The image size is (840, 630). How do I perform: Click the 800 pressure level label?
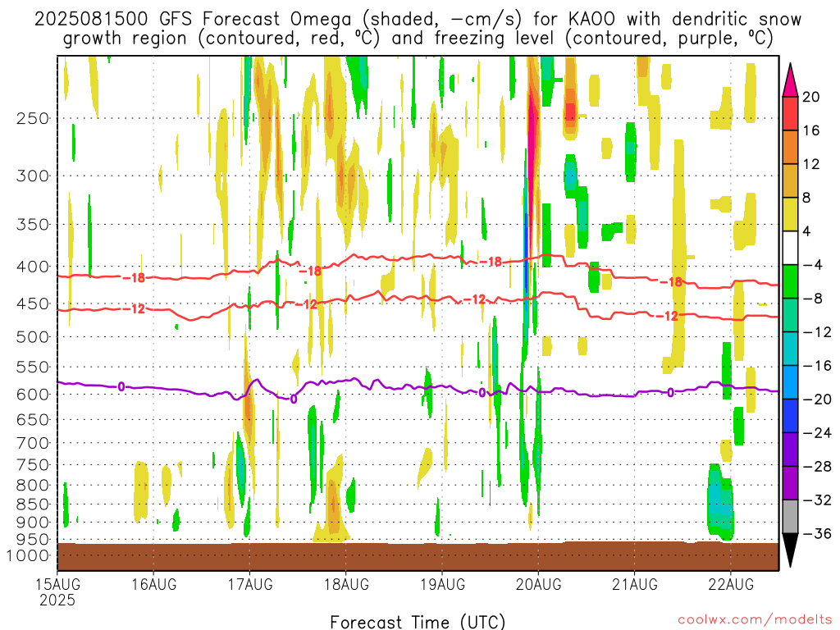[33, 486]
